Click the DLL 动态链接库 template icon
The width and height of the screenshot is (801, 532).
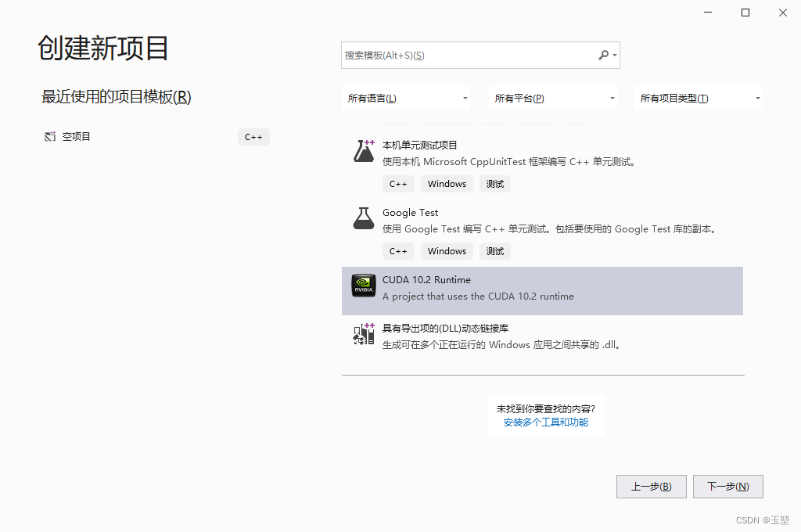[x=363, y=333]
